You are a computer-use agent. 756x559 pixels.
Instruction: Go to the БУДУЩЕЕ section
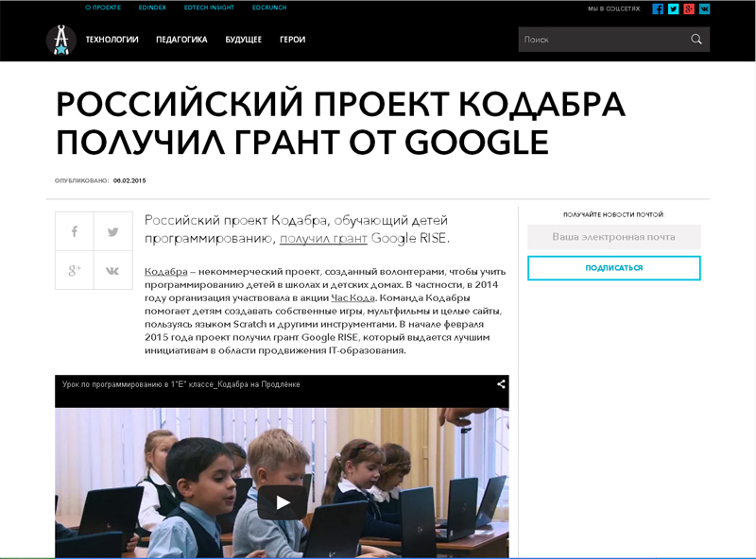tap(244, 40)
